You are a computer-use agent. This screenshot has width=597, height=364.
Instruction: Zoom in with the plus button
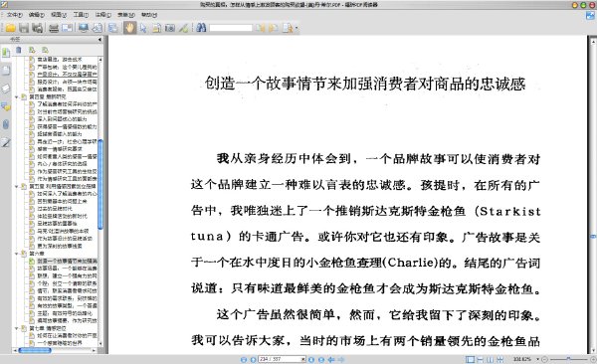click(593, 359)
